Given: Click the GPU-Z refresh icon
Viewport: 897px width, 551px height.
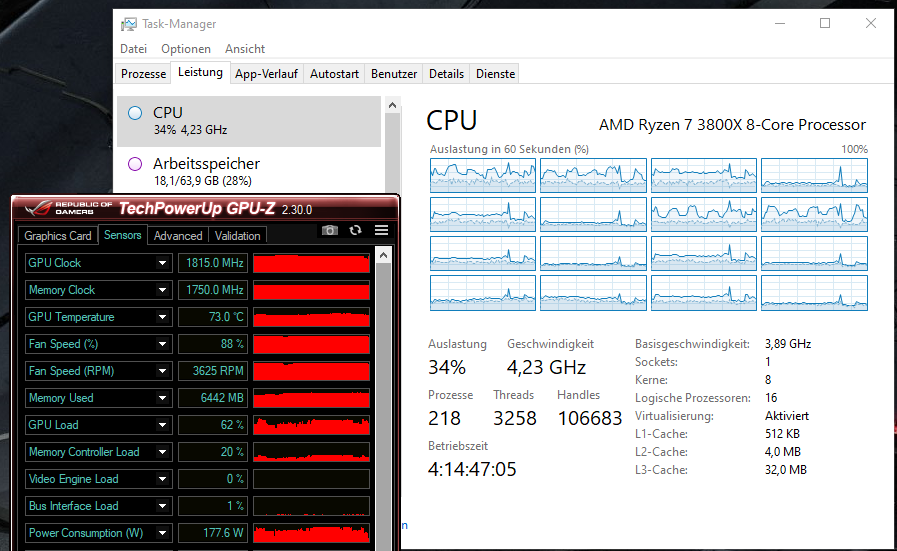Looking at the screenshot, I should [355, 230].
